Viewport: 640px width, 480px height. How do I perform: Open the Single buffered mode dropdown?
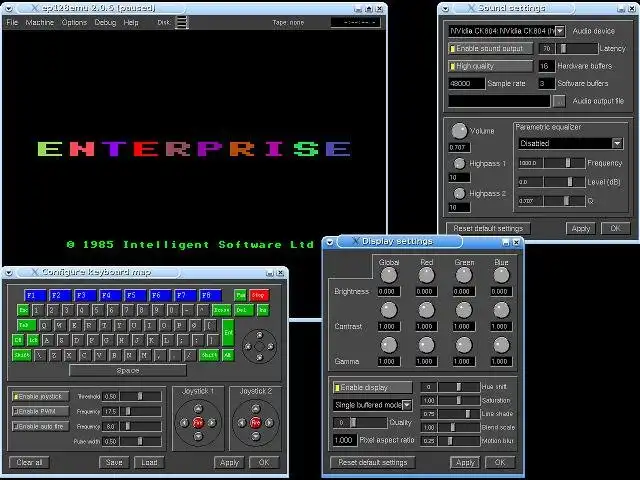[407, 405]
